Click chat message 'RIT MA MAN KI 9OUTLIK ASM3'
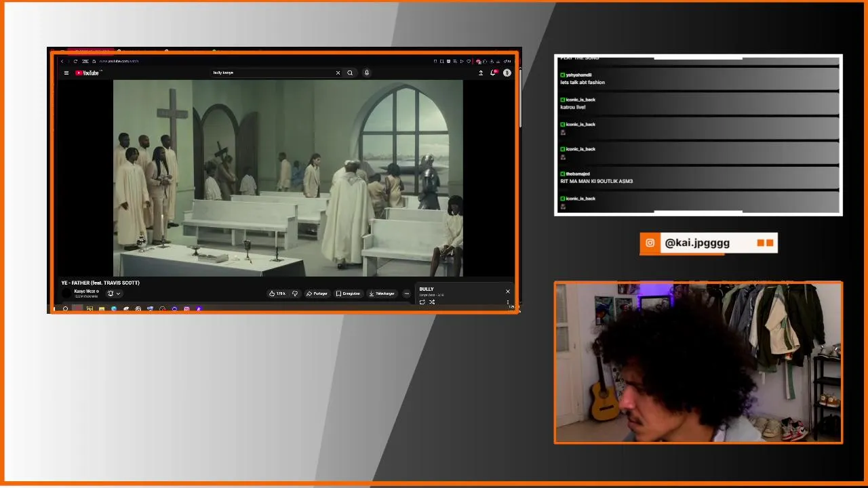The image size is (868, 488). [596, 182]
